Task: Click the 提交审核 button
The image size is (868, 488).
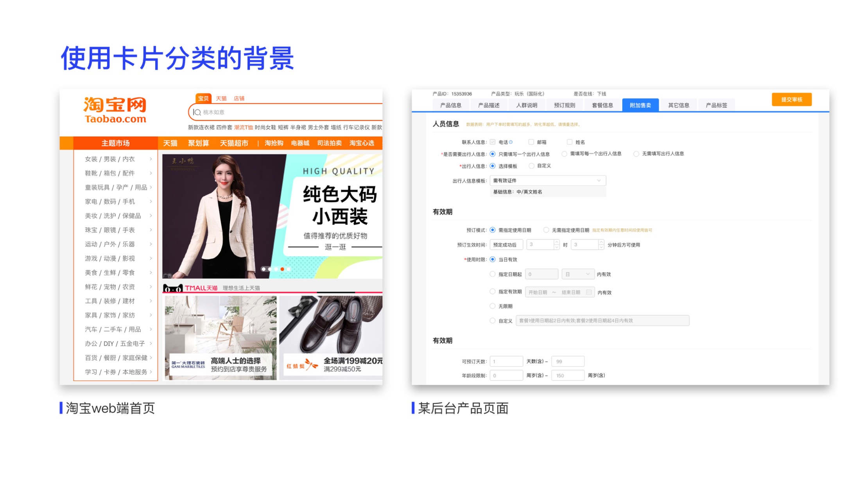Action: 791,100
